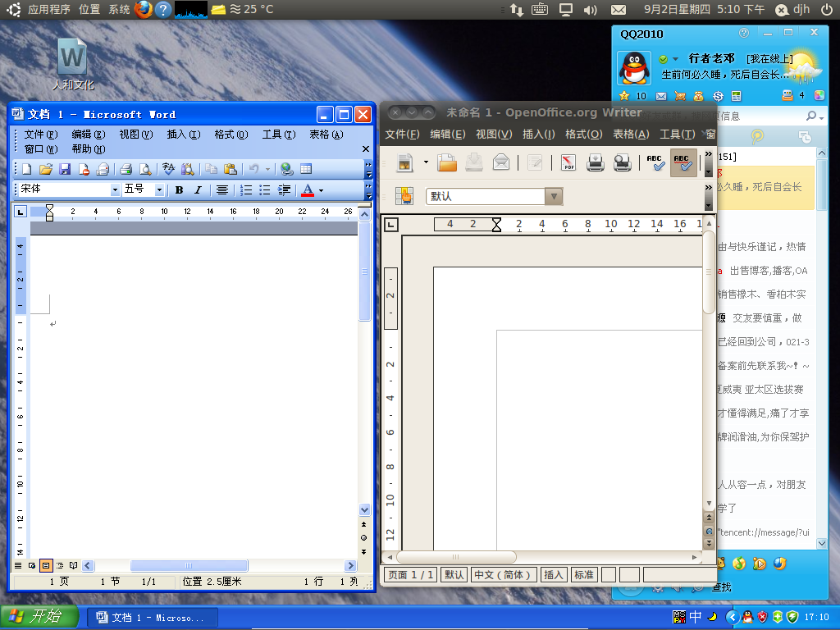Open the 插入(I) menu in Microsoft Word
The image size is (840, 630).
[184, 134]
